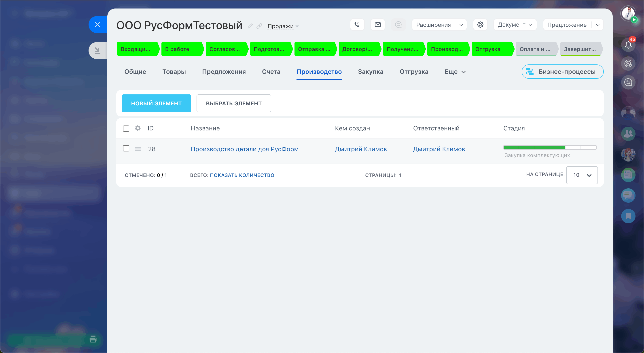Click the bookmark icon in right sidebar
Screen dimensions: 644x353
(628, 216)
